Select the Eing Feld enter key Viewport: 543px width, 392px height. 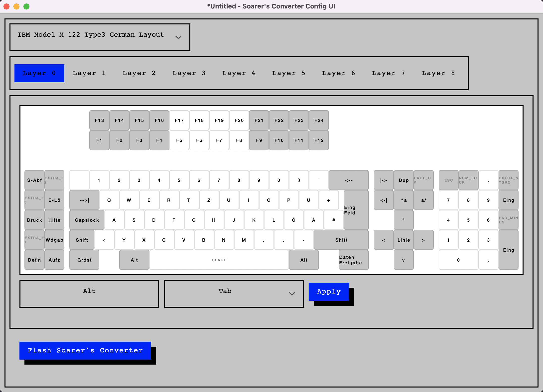pos(356,210)
